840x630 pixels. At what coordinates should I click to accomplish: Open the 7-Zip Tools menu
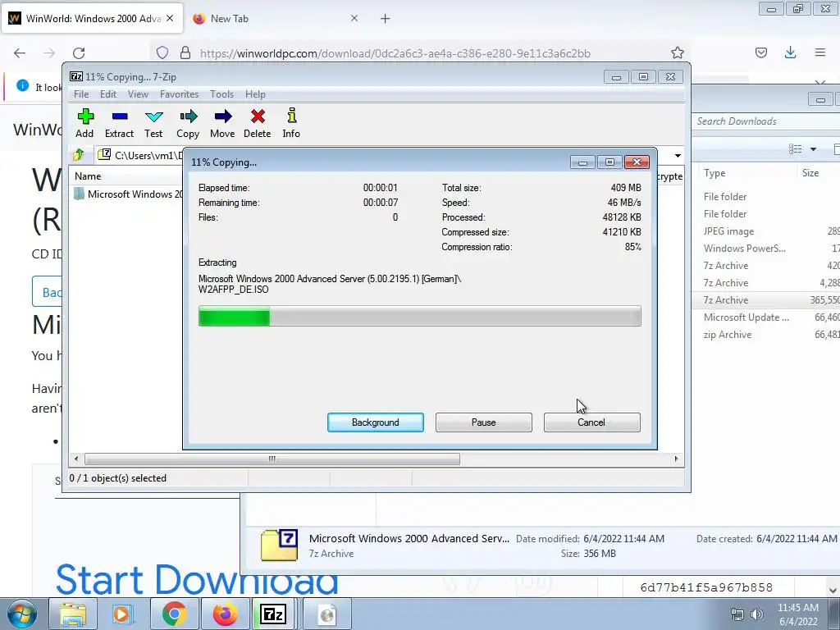(221, 94)
